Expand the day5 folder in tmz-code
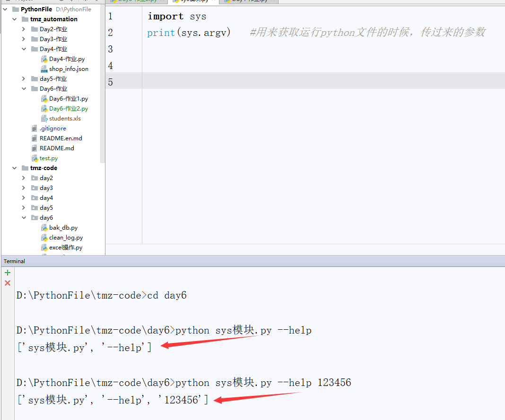 pyautogui.click(x=24, y=208)
